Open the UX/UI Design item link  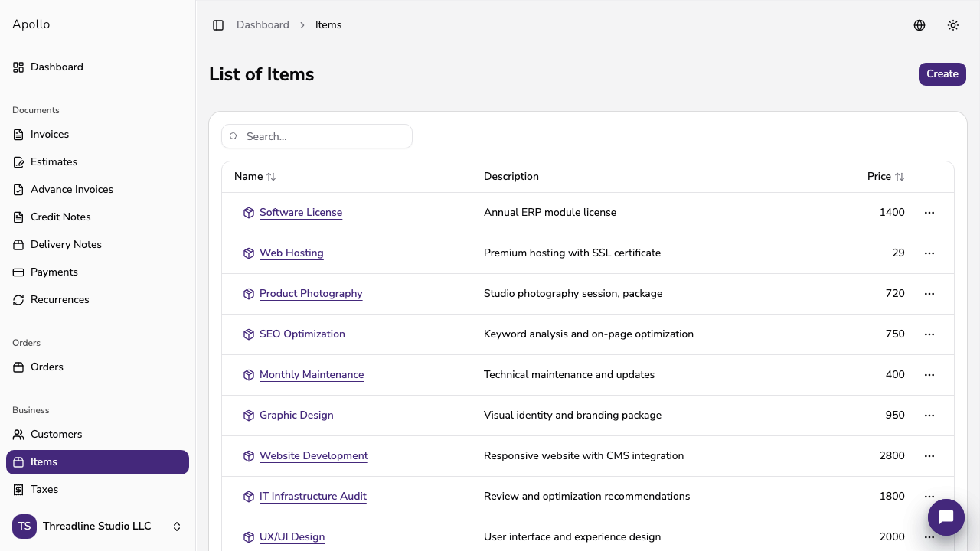pyautogui.click(x=292, y=537)
